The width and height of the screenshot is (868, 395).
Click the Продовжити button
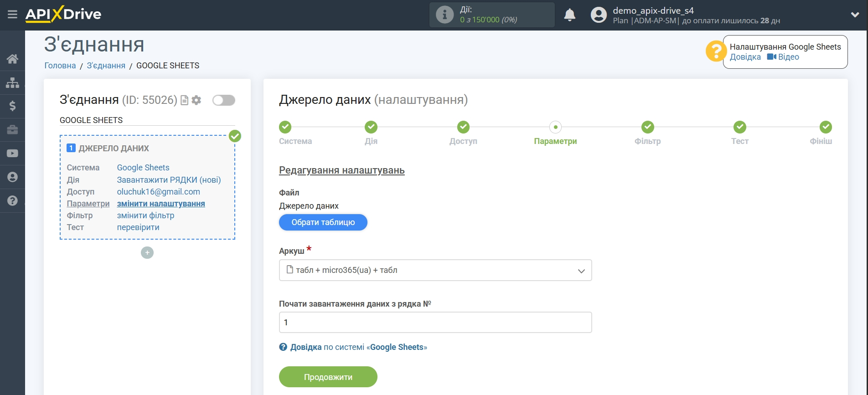click(328, 377)
